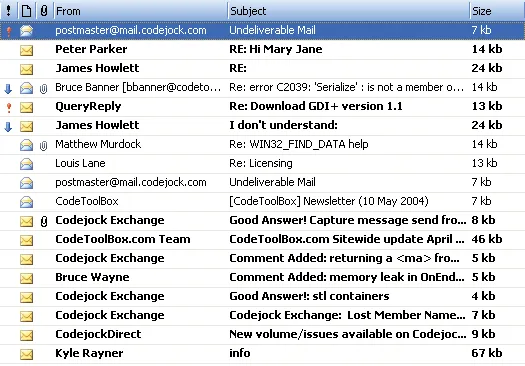Select 'CodeToolBox.com Sitewide update April' subject
The height and width of the screenshot is (366, 525).
(x=347, y=239)
